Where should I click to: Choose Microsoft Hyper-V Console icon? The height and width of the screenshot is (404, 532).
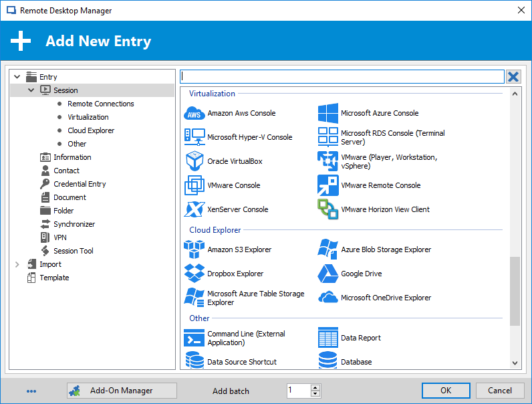tap(194, 137)
